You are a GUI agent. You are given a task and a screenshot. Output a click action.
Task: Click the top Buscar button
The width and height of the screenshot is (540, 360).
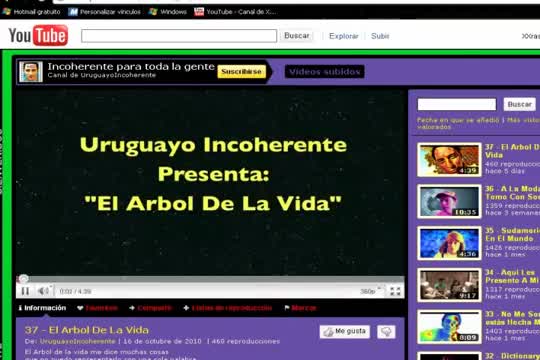coord(297,36)
